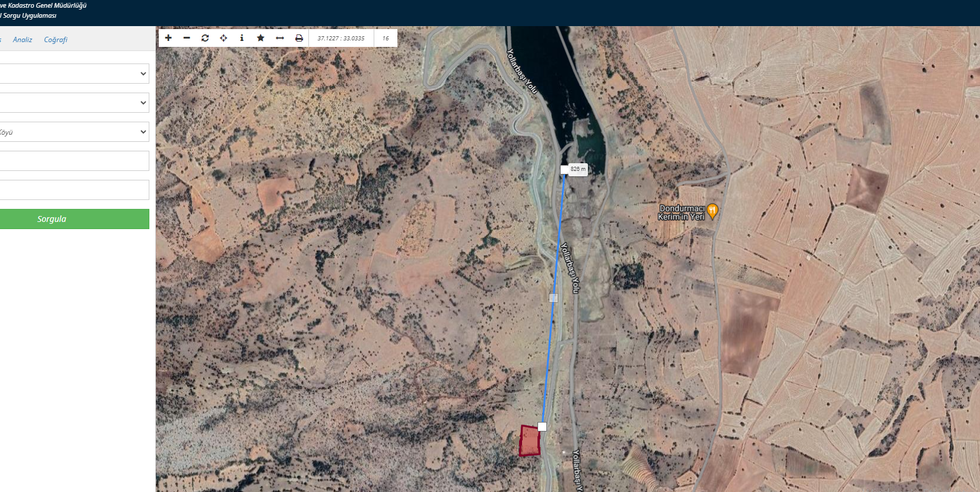
Task: Switch to the Analiz tab
Action: (x=22, y=39)
